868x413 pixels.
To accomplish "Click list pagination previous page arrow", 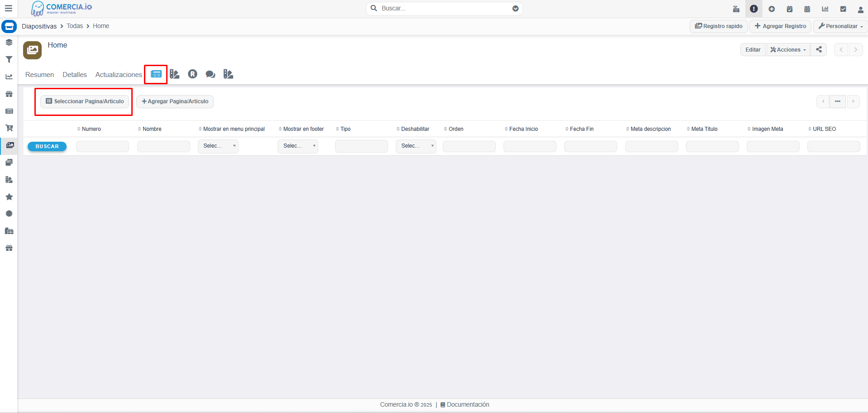I will click(x=823, y=101).
